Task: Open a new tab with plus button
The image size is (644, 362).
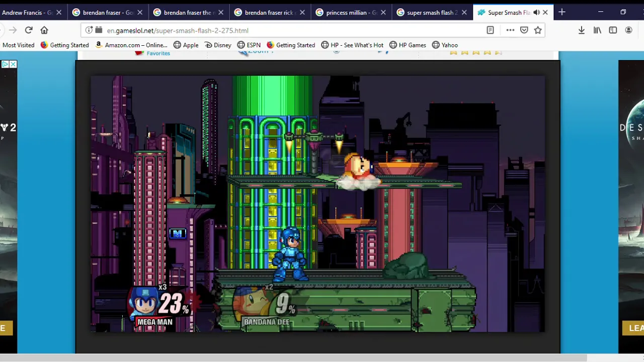Action: click(562, 12)
